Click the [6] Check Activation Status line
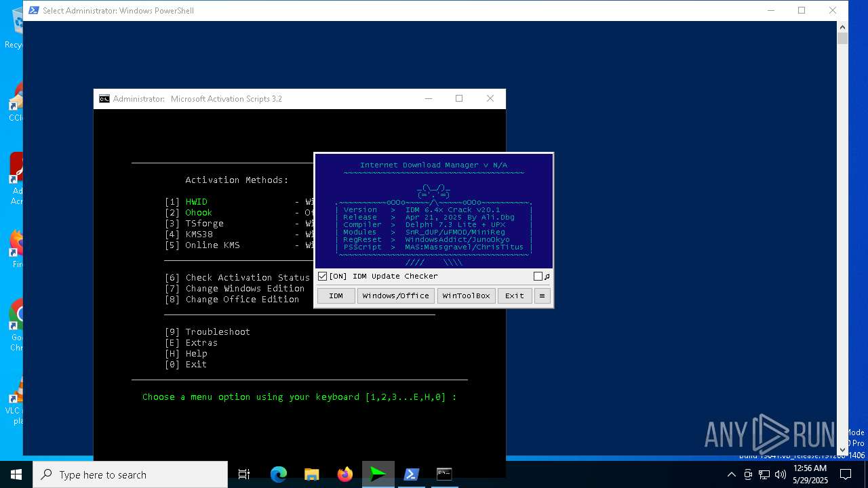 point(237,278)
